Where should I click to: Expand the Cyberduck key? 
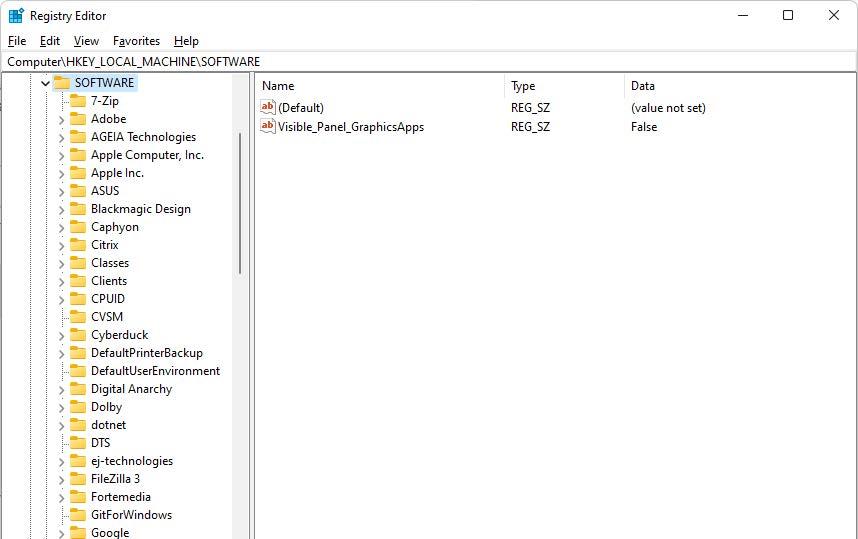point(61,337)
